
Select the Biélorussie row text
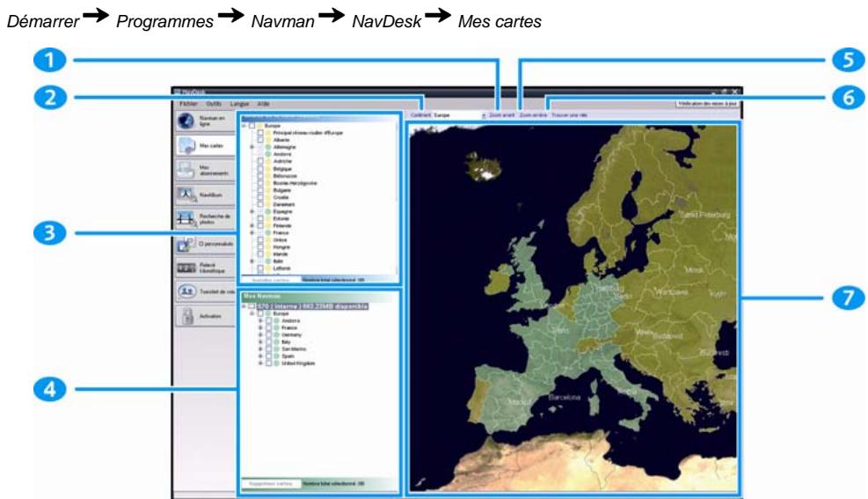285,175
